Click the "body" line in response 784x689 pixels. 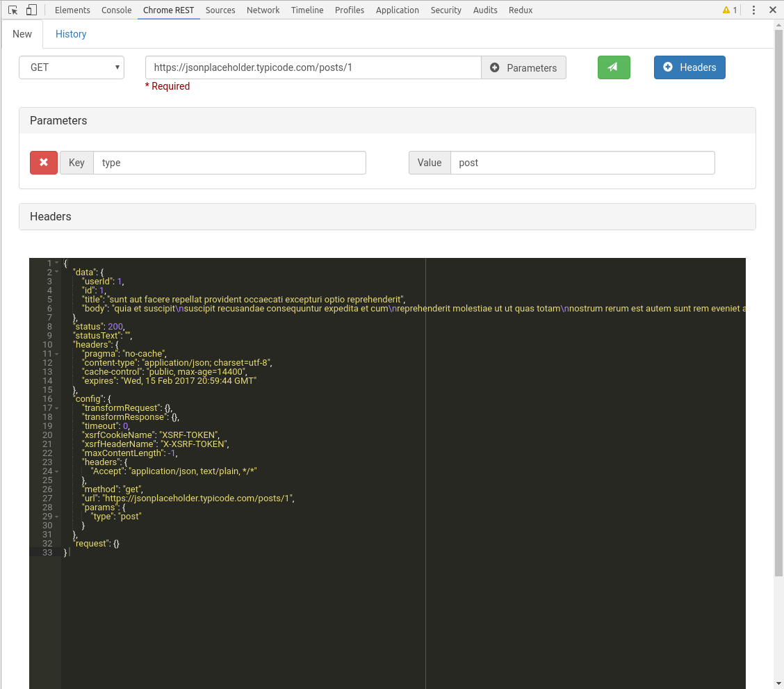click(x=414, y=309)
